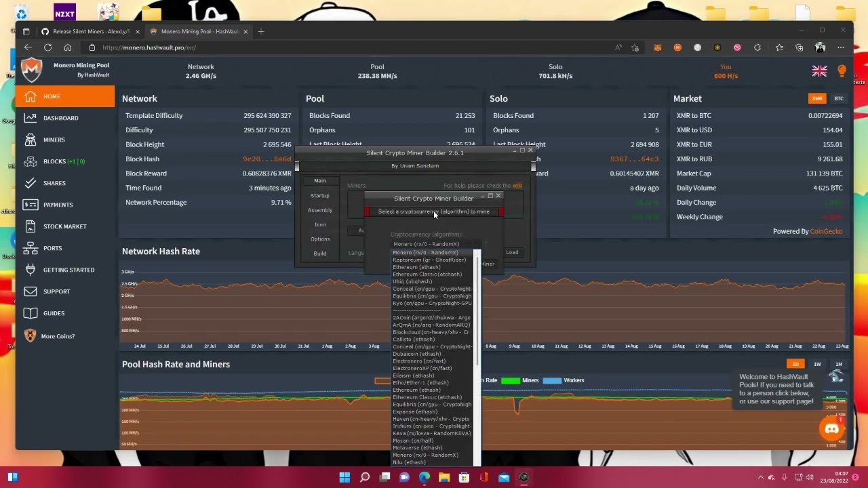
Task: Show pool hash rate for 1M
Action: tap(839, 364)
